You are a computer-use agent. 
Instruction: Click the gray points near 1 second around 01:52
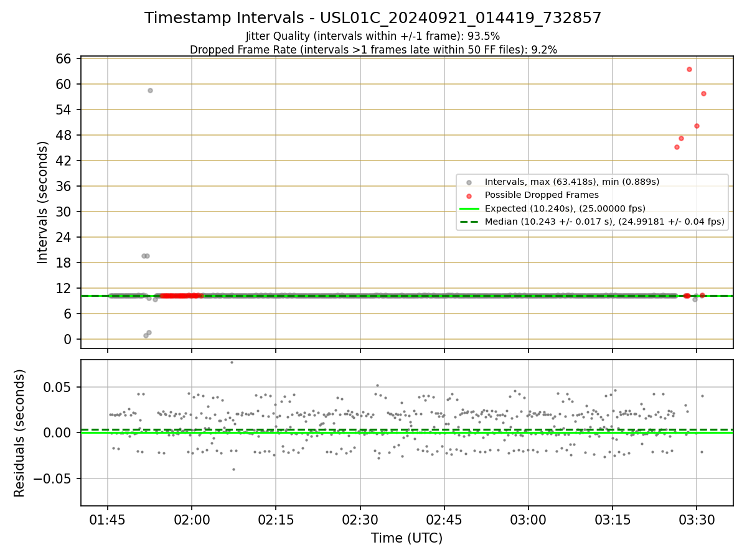click(x=147, y=334)
